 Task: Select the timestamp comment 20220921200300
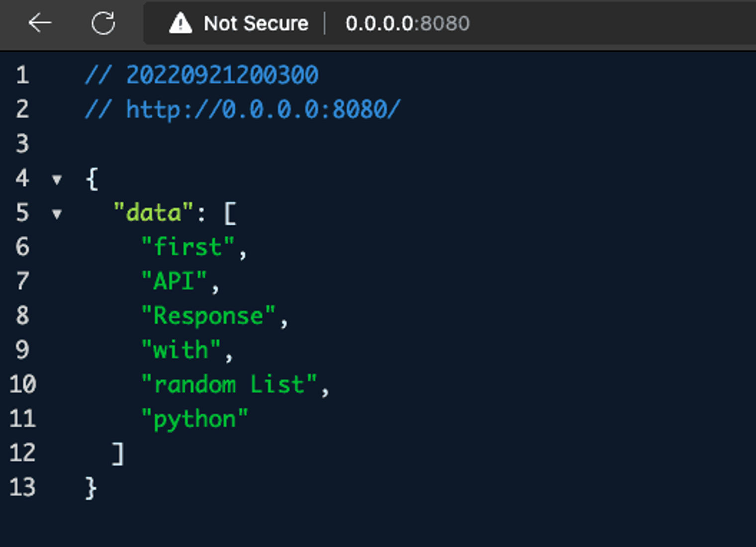coord(222,75)
